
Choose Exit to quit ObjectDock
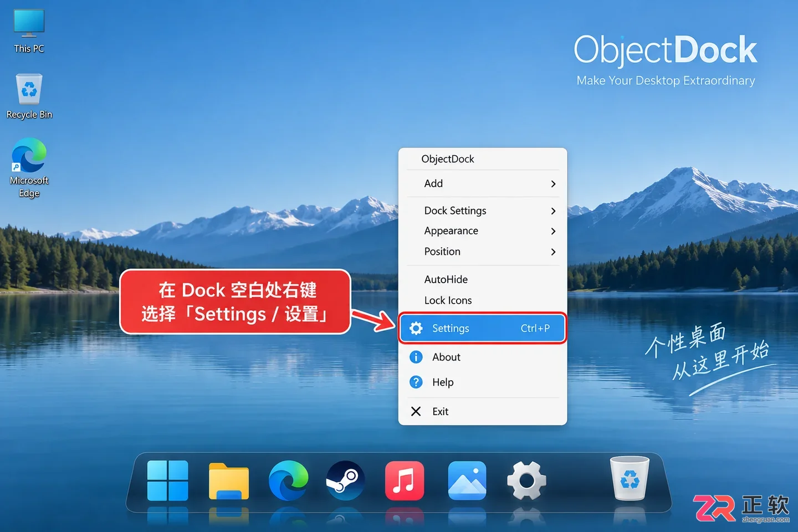(483, 411)
